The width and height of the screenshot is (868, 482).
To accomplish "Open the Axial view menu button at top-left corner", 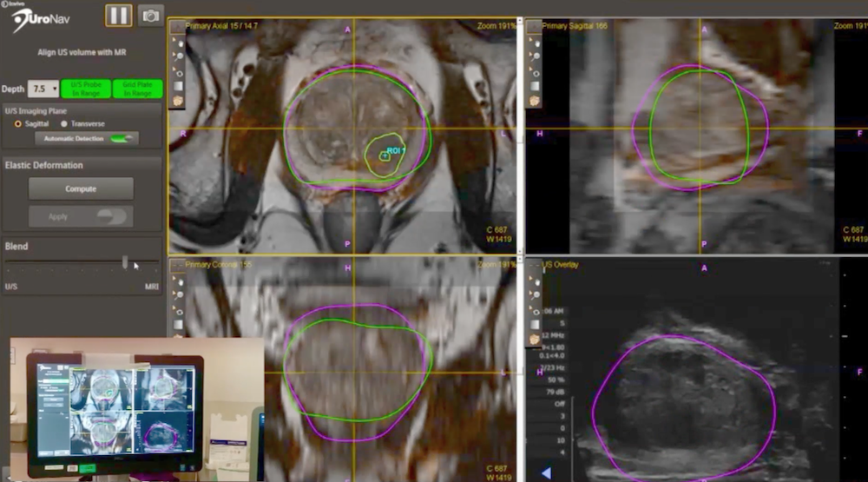I will point(177,26).
